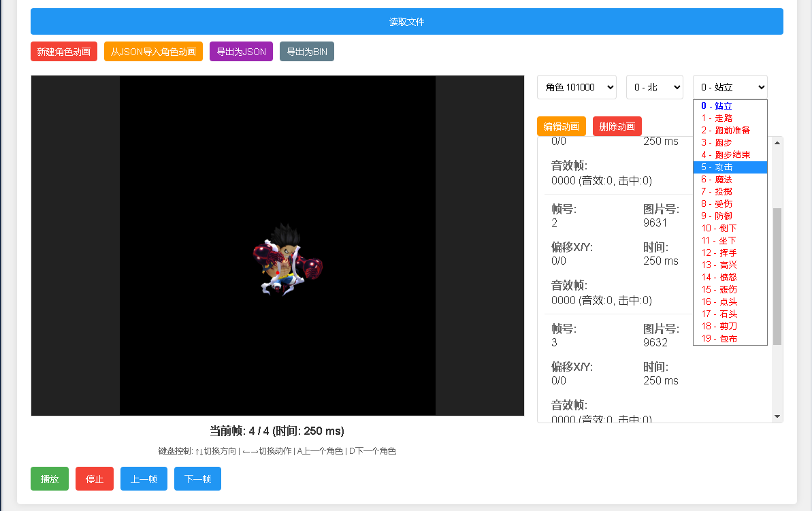The image size is (812, 511).
Task: Click the 删除动画 button
Action: point(617,127)
